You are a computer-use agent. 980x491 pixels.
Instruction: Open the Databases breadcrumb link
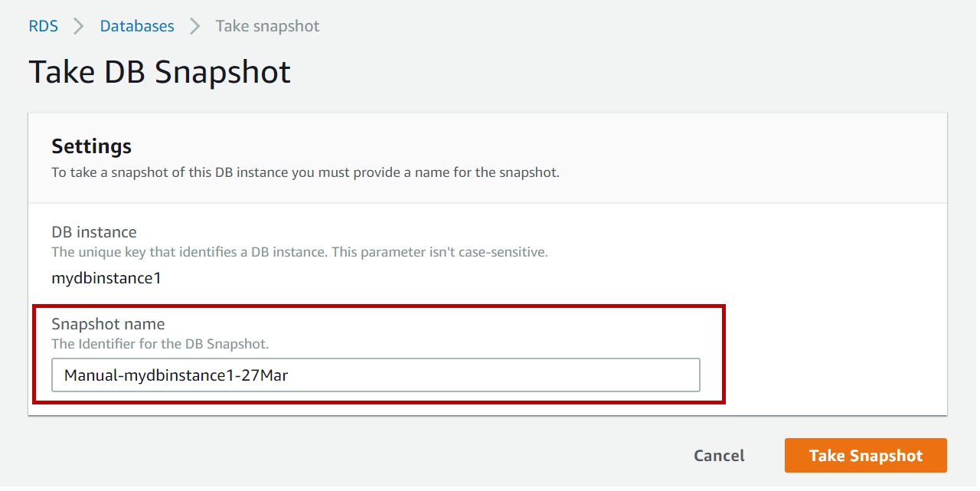click(x=137, y=26)
